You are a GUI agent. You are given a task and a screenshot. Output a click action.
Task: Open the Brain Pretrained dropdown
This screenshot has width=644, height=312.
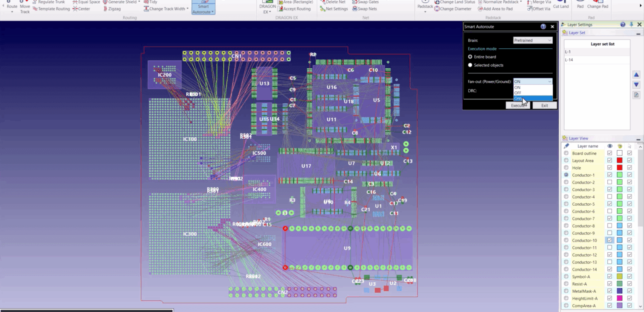point(533,40)
